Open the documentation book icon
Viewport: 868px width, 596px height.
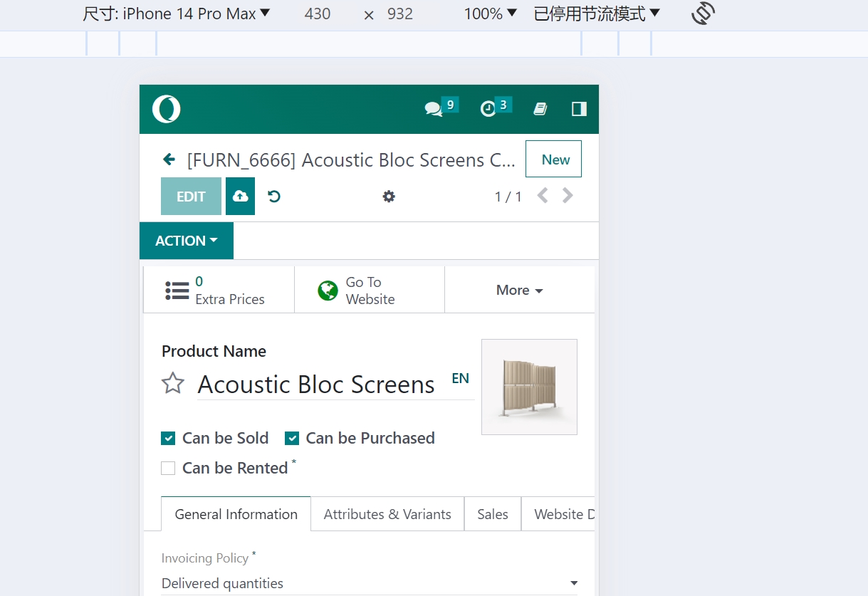pos(540,109)
